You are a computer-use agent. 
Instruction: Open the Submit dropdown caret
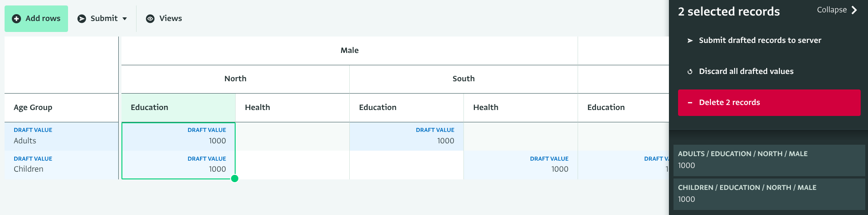[125, 19]
